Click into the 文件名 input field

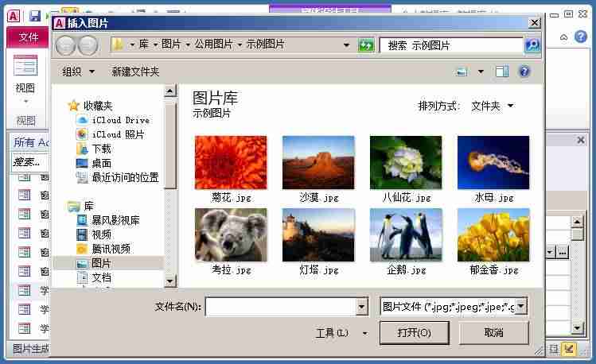[281, 306]
